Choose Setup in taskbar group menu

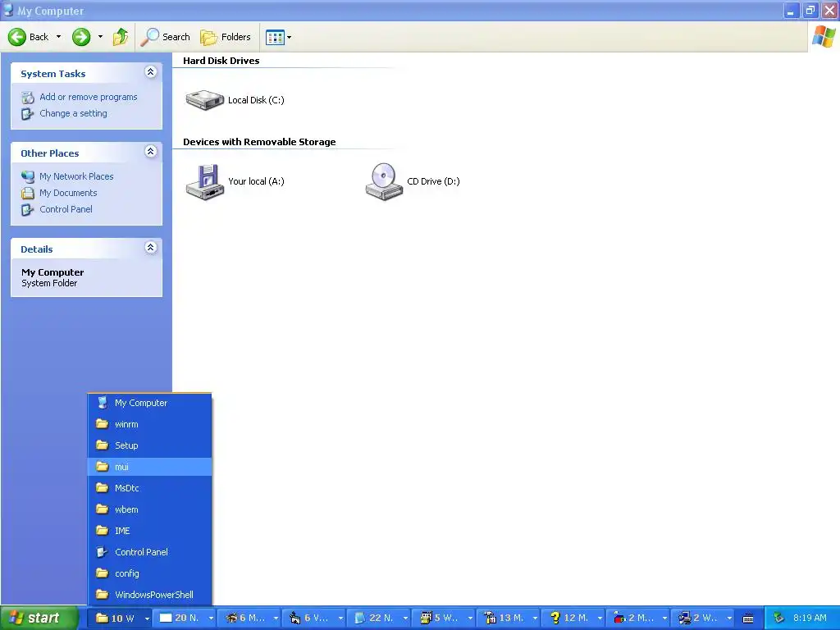(149, 445)
